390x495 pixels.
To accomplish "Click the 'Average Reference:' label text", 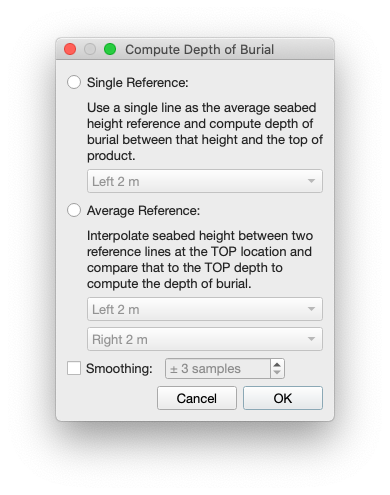I will click(x=143, y=211).
